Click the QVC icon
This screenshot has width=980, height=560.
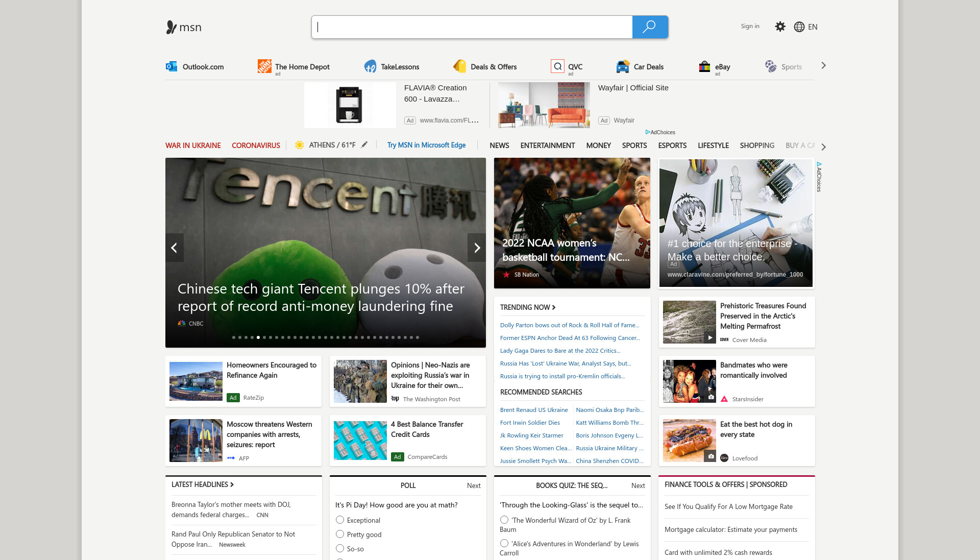point(557,66)
